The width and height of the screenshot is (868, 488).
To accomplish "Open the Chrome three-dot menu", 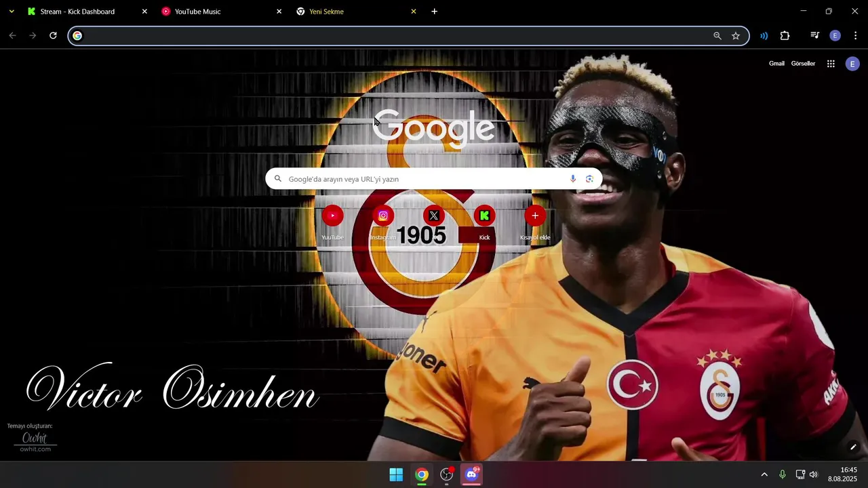I will click(855, 36).
